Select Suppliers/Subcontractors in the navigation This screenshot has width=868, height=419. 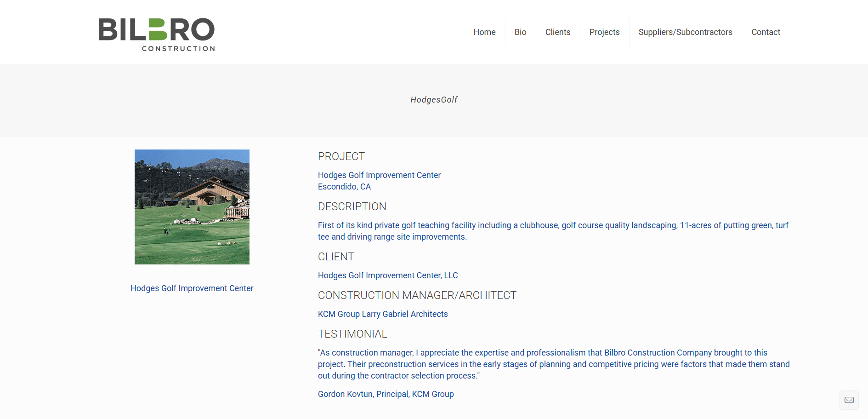(685, 32)
